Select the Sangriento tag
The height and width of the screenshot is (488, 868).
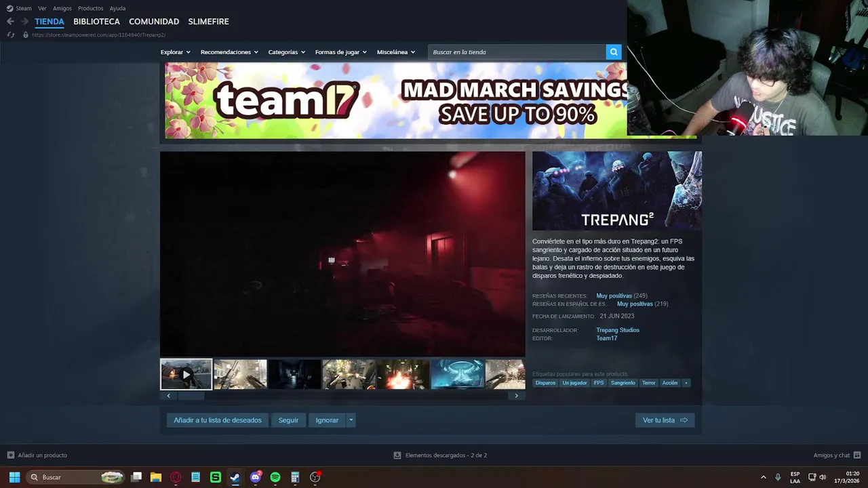[x=623, y=383]
